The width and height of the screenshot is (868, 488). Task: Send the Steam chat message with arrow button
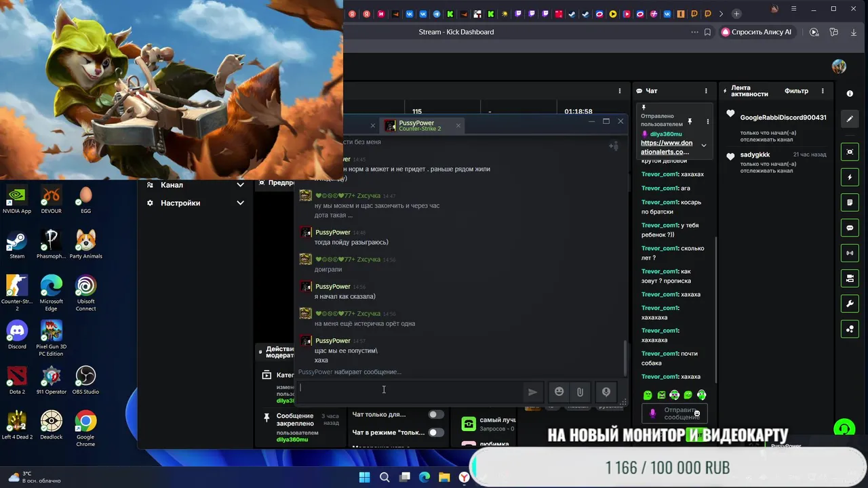(532, 392)
